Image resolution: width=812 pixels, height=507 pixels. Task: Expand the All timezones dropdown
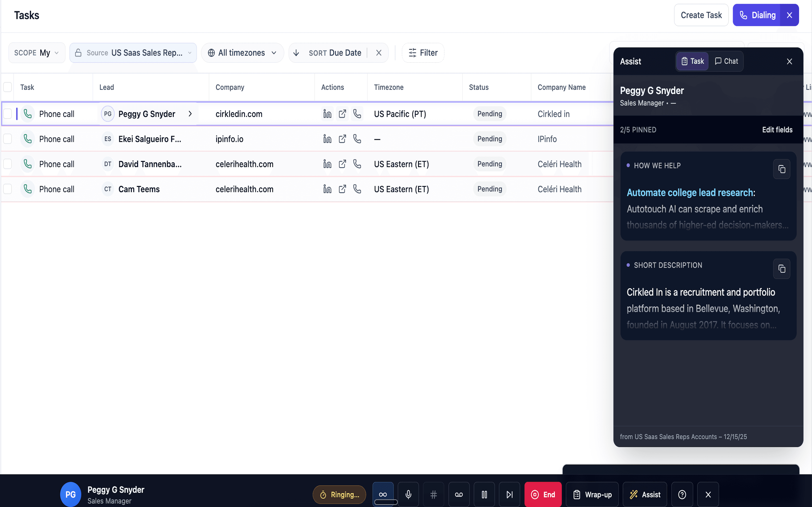(x=242, y=53)
